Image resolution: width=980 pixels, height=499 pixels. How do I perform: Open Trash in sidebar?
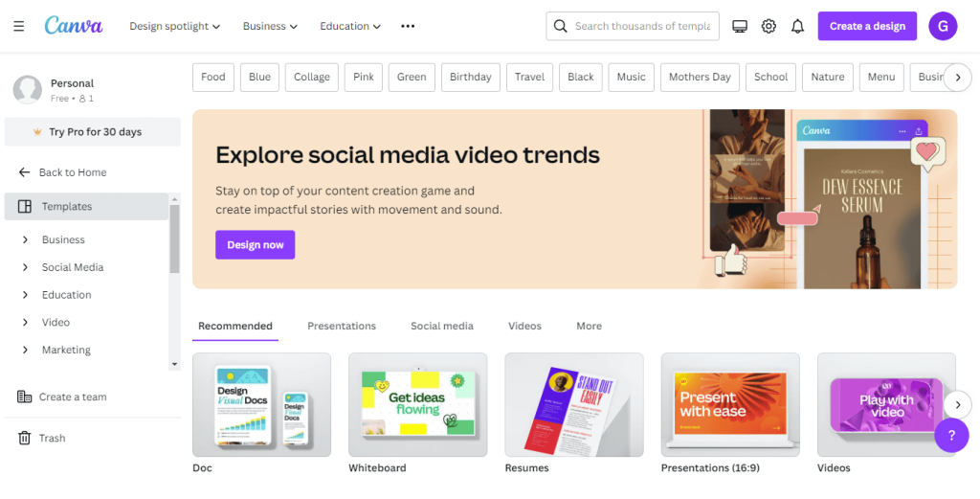42,438
